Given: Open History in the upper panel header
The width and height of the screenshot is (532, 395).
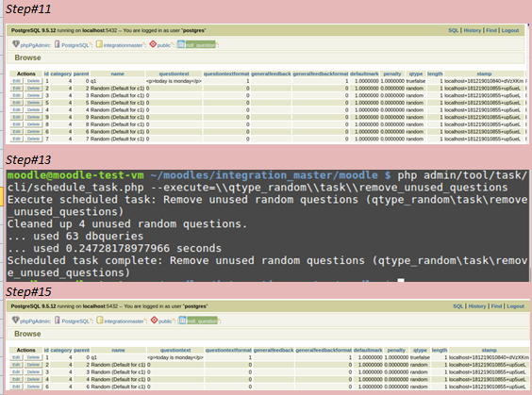Looking at the screenshot, I should tap(473, 30).
